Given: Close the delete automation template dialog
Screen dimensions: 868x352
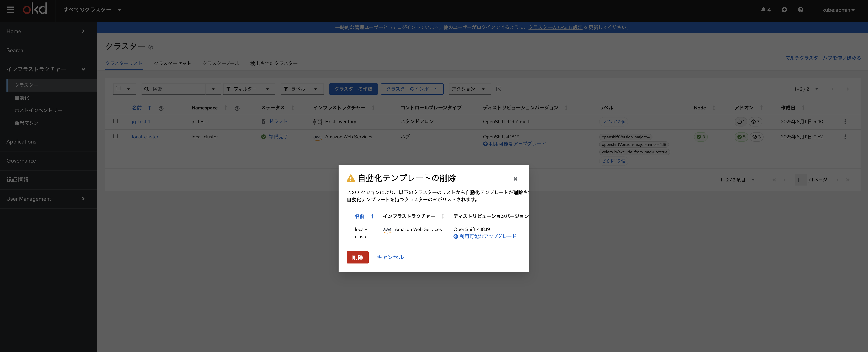Looking at the screenshot, I should pyautogui.click(x=515, y=179).
